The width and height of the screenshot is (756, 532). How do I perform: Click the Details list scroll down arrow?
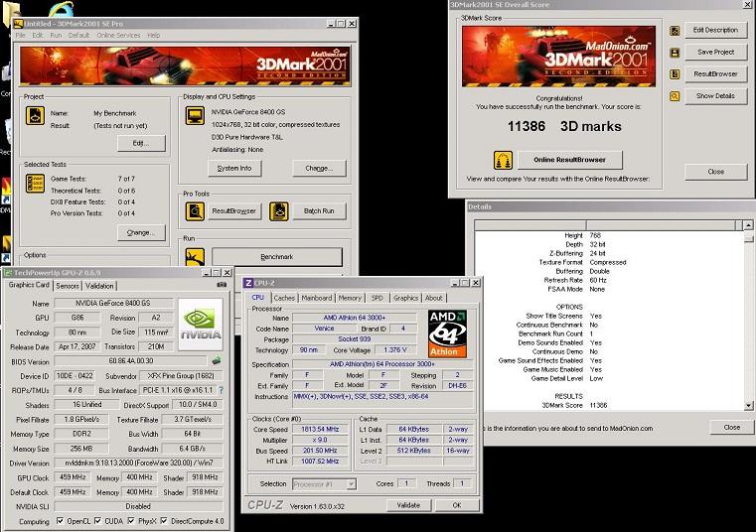click(x=748, y=406)
